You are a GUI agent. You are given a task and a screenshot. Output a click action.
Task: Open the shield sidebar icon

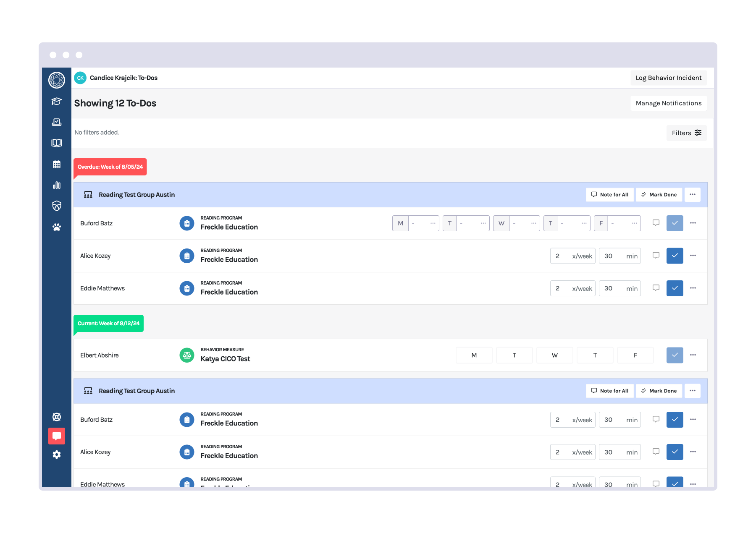pos(57,206)
